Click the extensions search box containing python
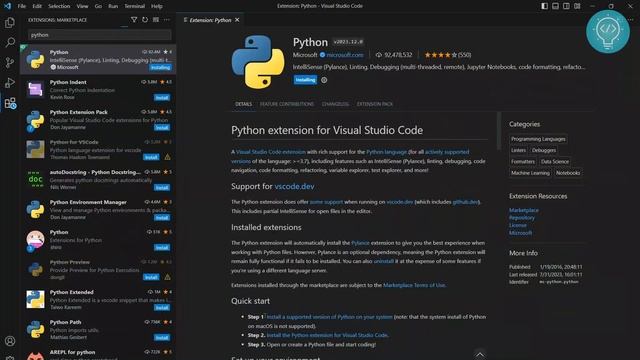This screenshot has height=360, width=640. pos(100,35)
